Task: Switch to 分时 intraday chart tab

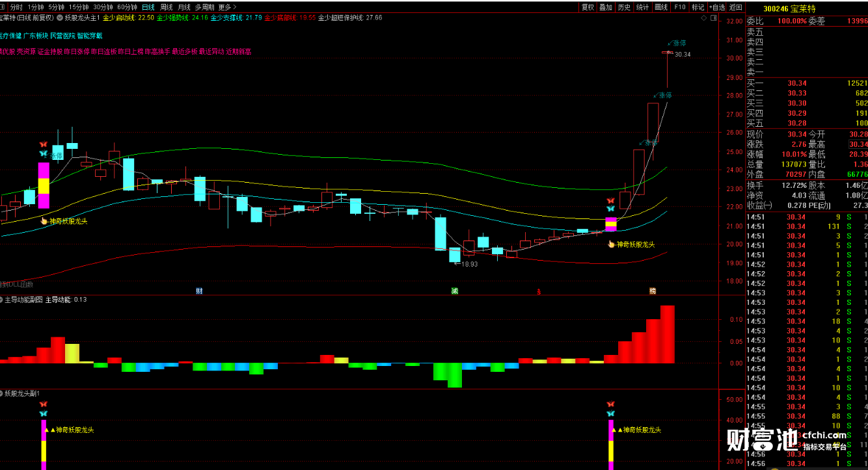Action: [17, 7]
